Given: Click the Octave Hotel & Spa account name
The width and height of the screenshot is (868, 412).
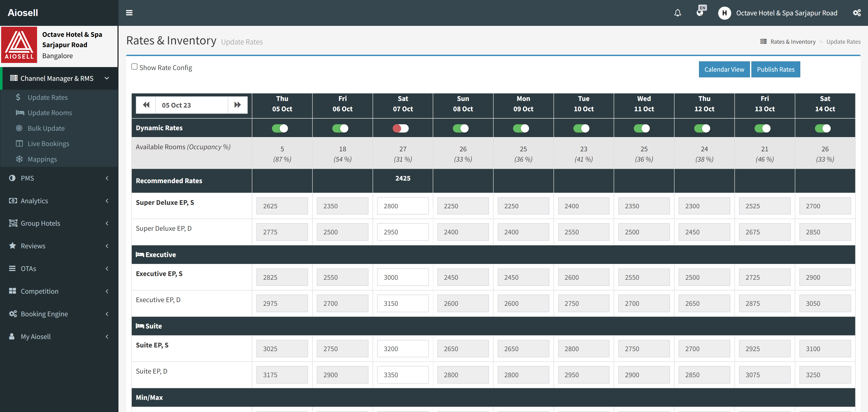Looking at the screenshot, I should click(x=786, y=13).
